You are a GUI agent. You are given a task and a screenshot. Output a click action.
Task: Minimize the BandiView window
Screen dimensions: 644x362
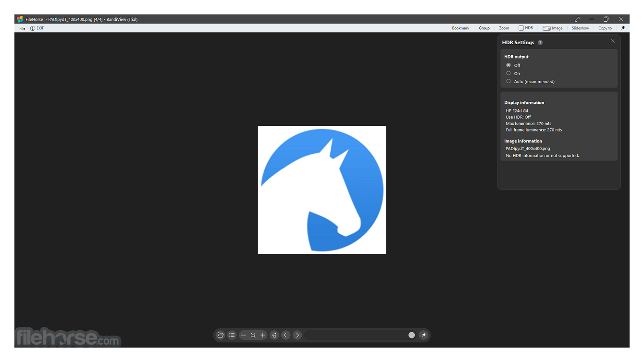[x=592, y=19]
